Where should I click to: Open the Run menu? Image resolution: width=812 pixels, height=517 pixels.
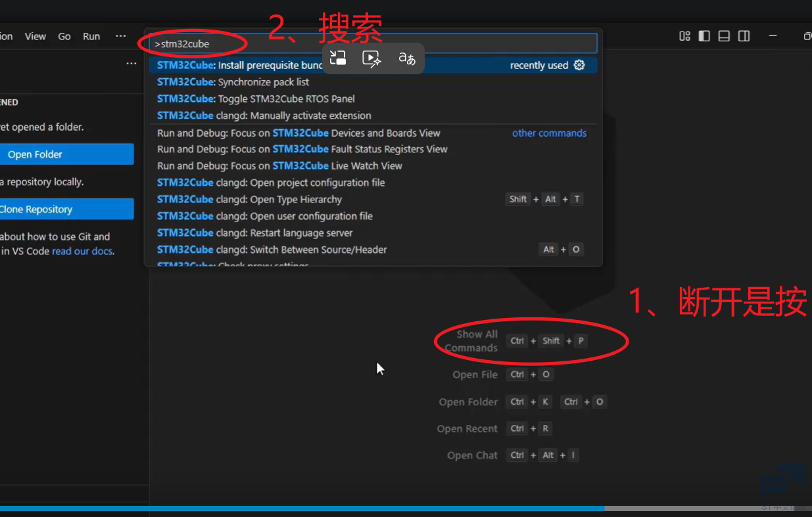tap(91, 36)
